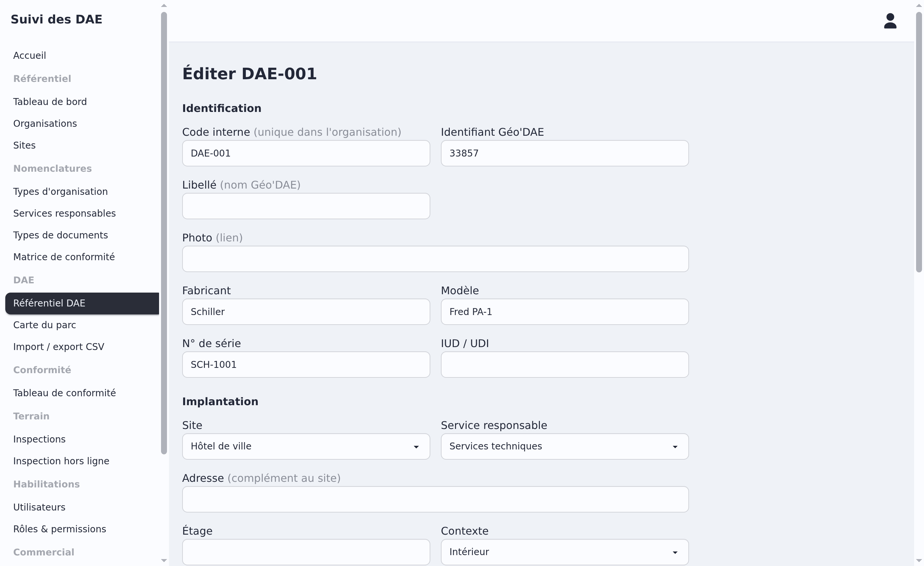Click the Éditer DAE-001 heading
This screenshot has height=566, width=924.
[x=249, y=73]
